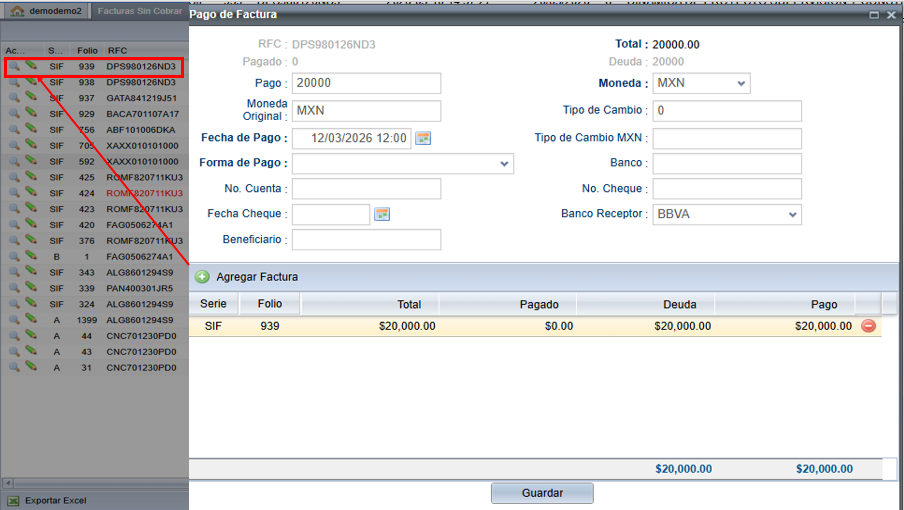Click the magnifier icon on folio 1399 row

(x=14, y=320)
